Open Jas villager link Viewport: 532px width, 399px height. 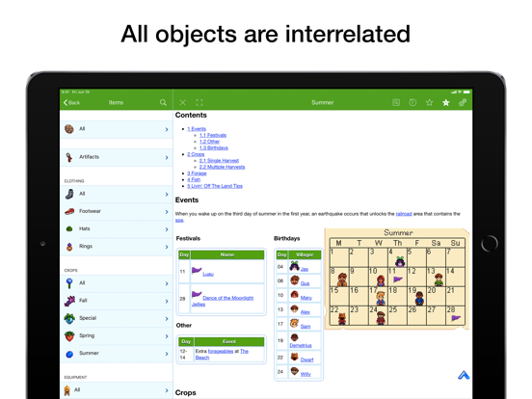[x=305, y=269]
